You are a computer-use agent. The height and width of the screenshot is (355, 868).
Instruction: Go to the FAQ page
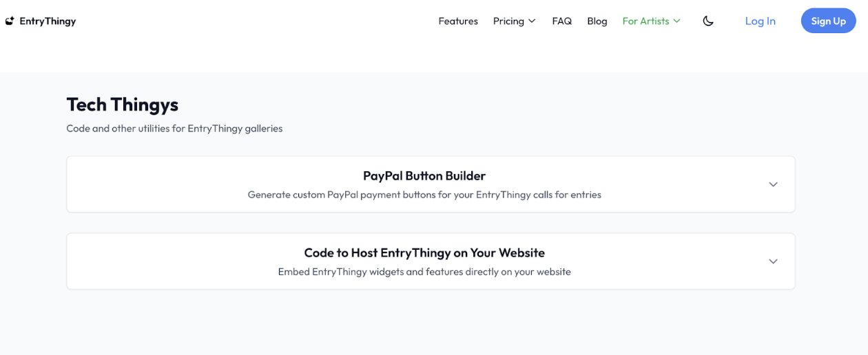562,21
